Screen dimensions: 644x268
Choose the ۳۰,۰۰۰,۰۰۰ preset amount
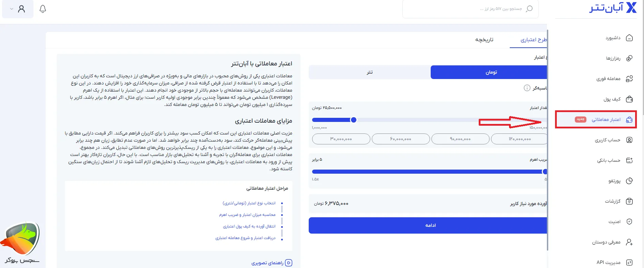click(341, 139)
